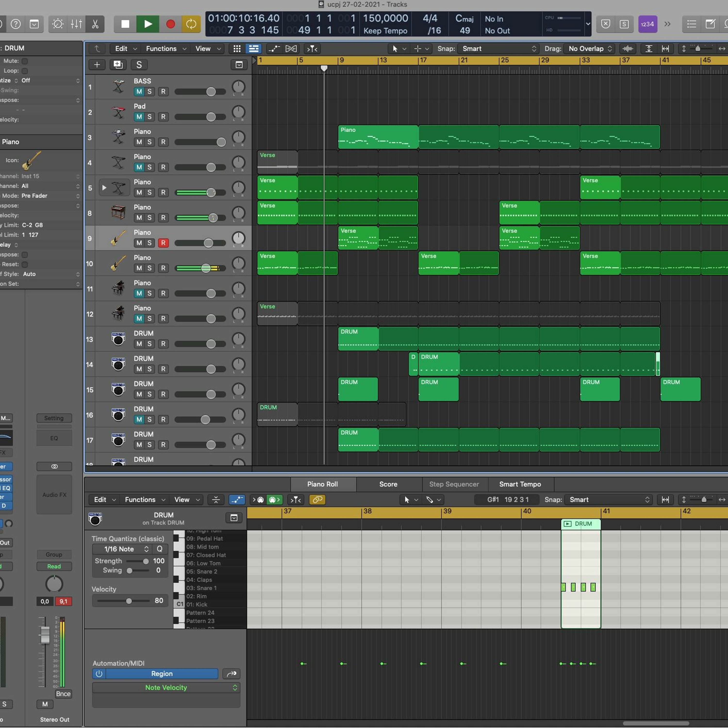Click the Region automation button

click(162, 674)
